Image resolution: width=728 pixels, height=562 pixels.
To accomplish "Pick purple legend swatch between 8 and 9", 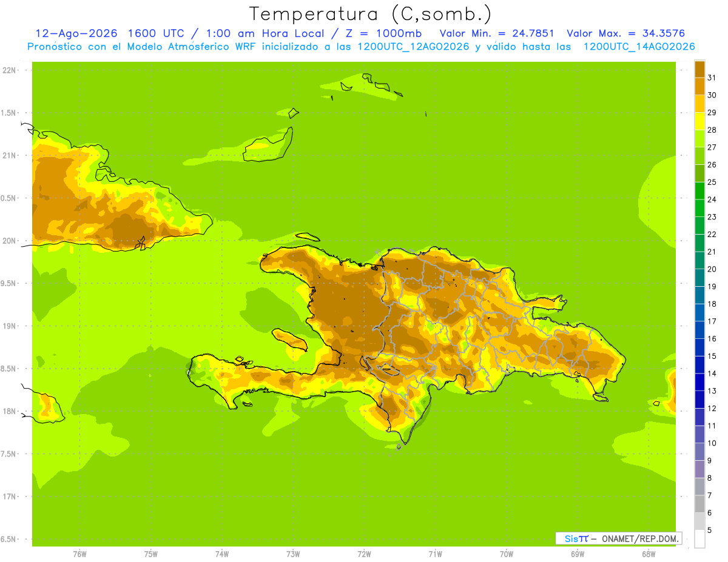I will (x=699, y=469).
